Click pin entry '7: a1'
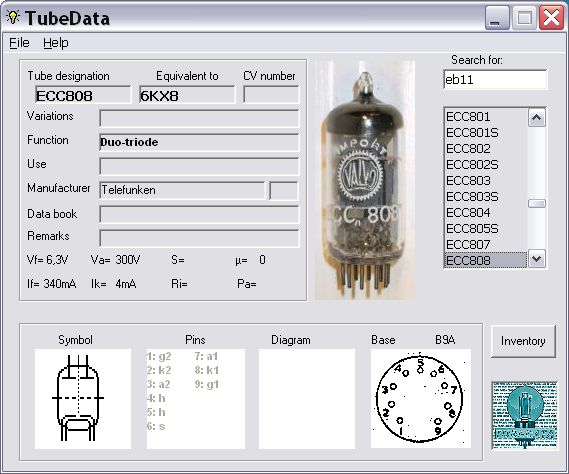This screenshot has height=474, width=569. click(x=206, y=356)
